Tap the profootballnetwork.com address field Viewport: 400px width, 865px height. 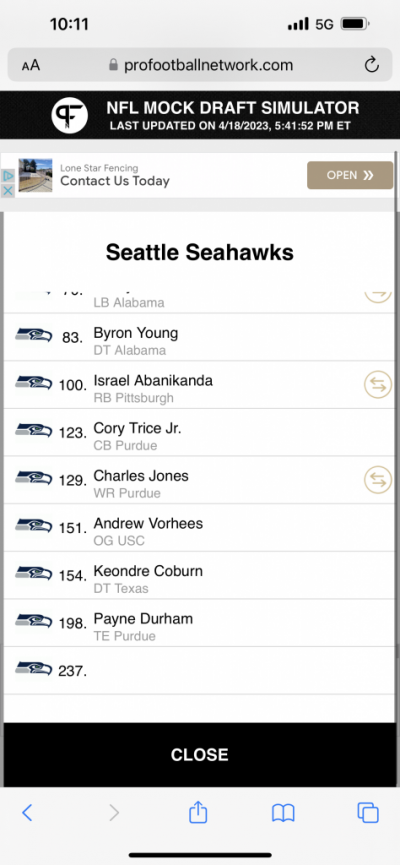coord(201,65)
